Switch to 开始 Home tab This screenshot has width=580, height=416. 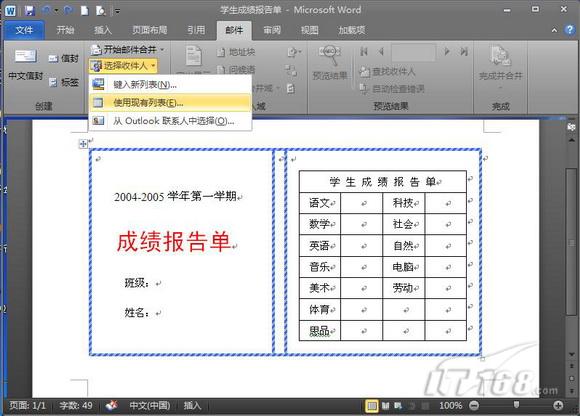click(x=65, y=30)
